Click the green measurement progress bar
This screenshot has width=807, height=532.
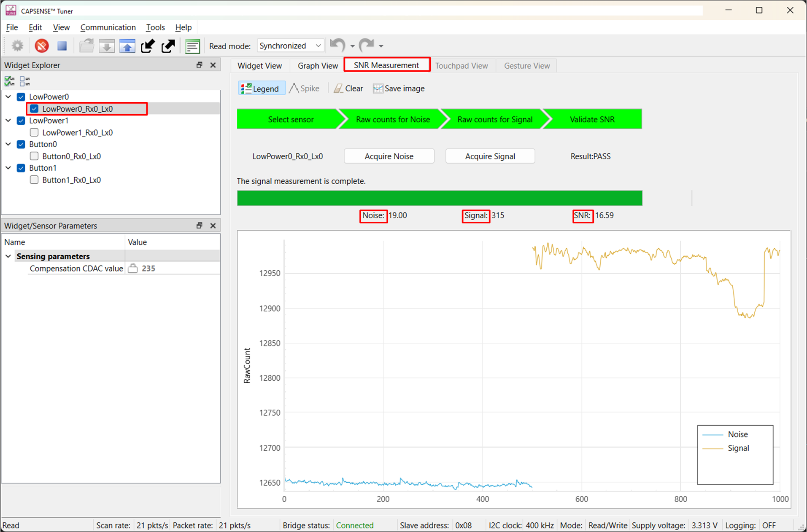(x=440, y=198)
